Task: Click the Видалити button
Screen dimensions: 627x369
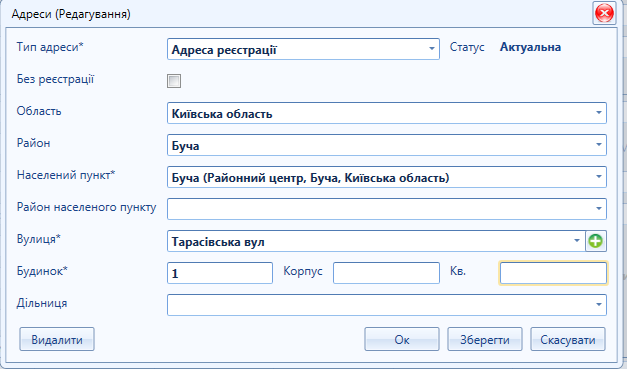Action: click(x=57, y=339)
